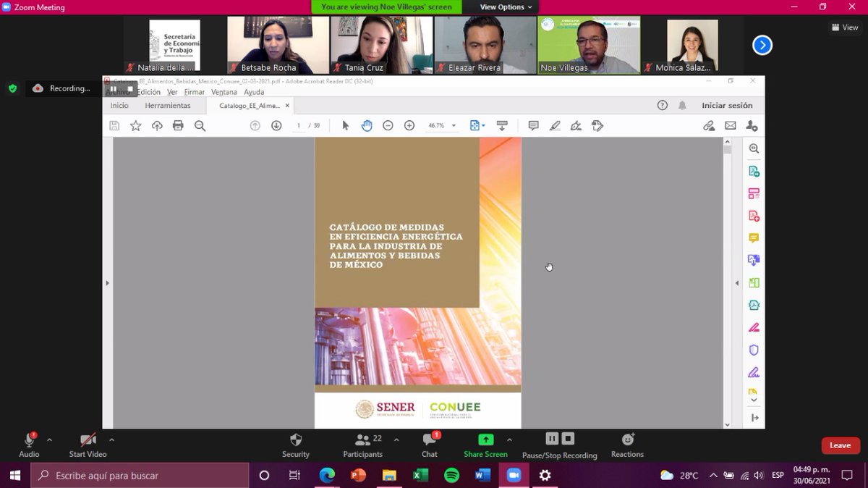The image size is (868, 488).
Task: Click the stamp tool icon
Action: (x=597, y=125)
